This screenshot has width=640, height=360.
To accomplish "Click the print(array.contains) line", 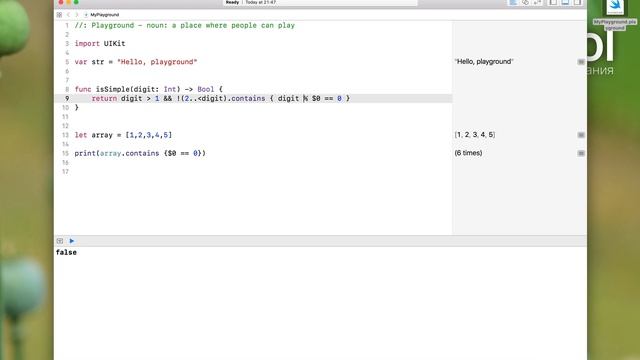I will pos(140,153).
